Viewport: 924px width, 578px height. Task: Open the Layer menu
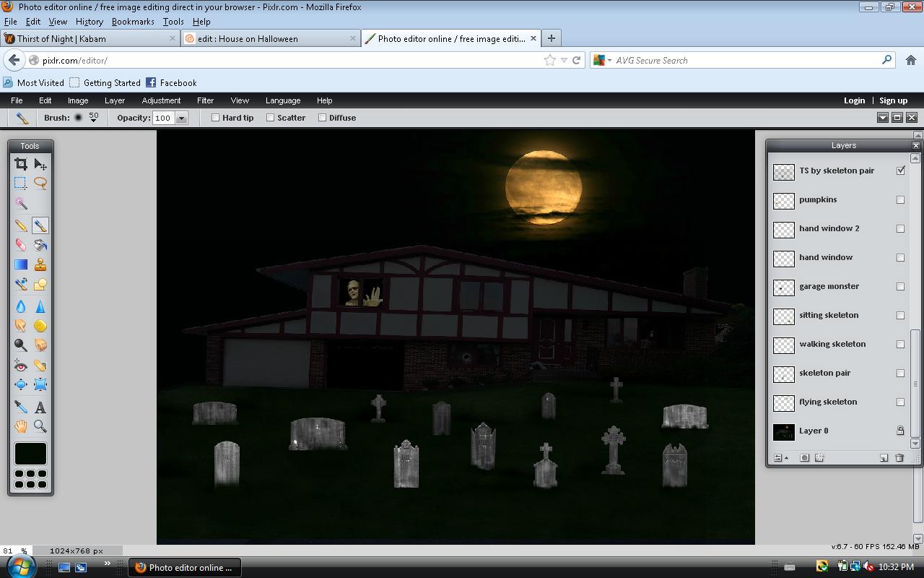[115, 100]
